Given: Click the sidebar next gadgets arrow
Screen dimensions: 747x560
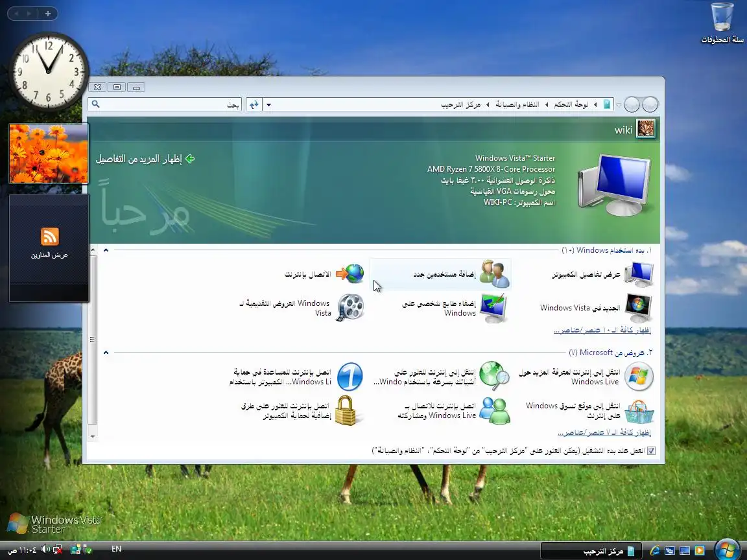Looking at the screenshot, I should (29, 14).
